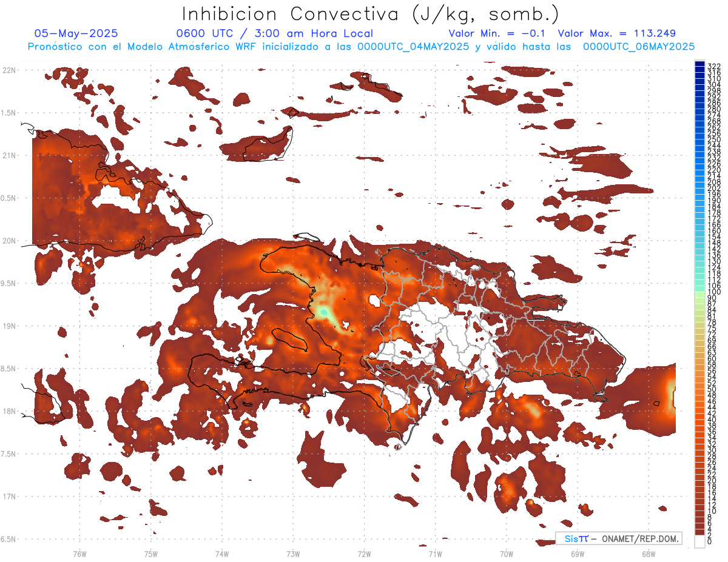Image resolution: width=728 pixels, height=562 pixels.
Task: Click the '18N' latitude label
Action: pos(8,411)
